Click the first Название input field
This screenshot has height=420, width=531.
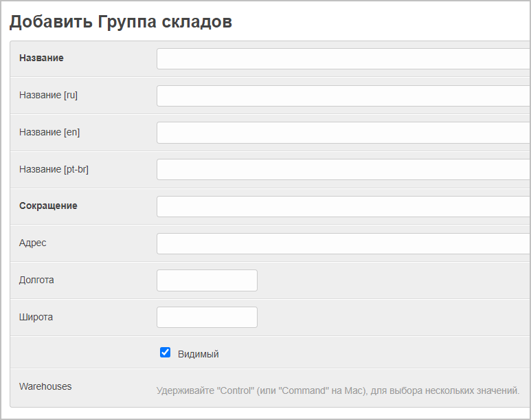pos(343,58)
